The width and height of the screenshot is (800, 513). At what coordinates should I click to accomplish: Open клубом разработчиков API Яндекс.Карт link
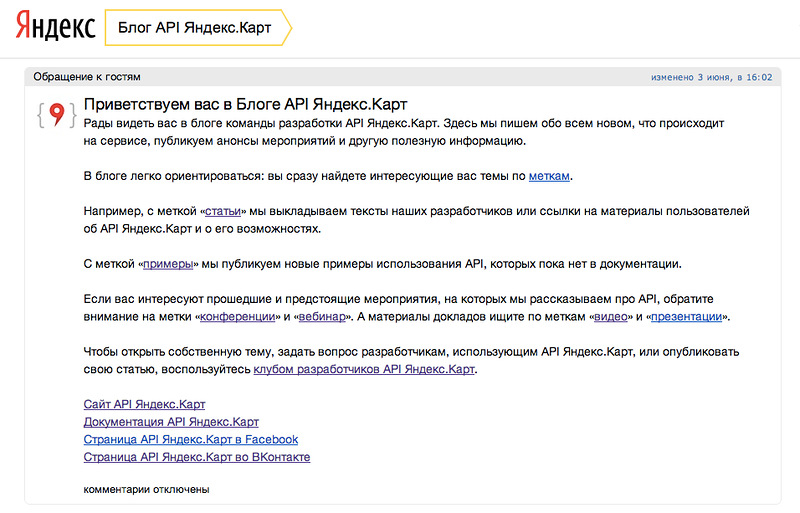pyautogui.click(x=364, y=370)
